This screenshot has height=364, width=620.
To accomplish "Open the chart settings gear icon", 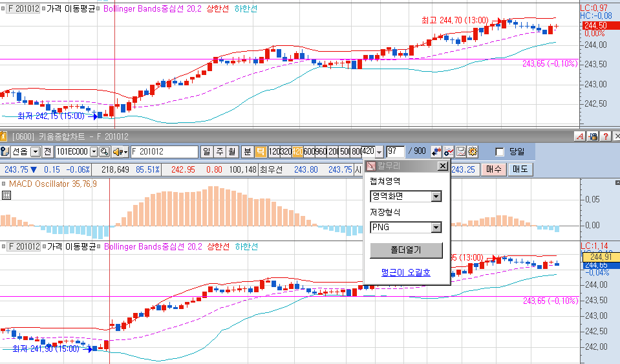I will click(473, 151).
